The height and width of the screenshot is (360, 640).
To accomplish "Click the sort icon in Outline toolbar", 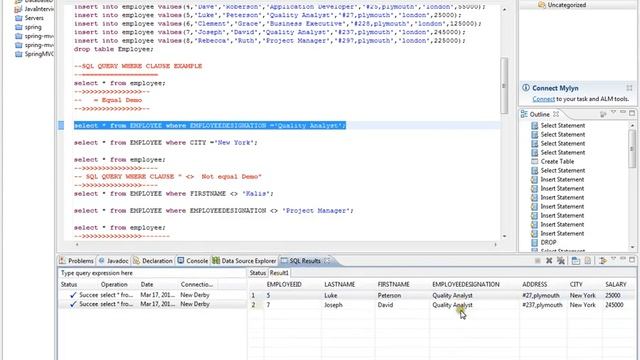I will click(603, 114).
